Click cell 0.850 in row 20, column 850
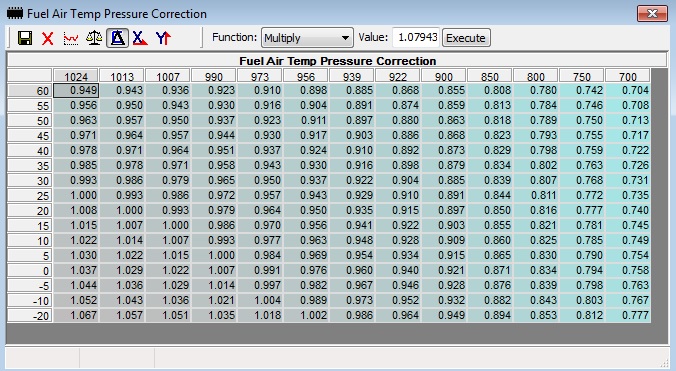 coord(490,210)
